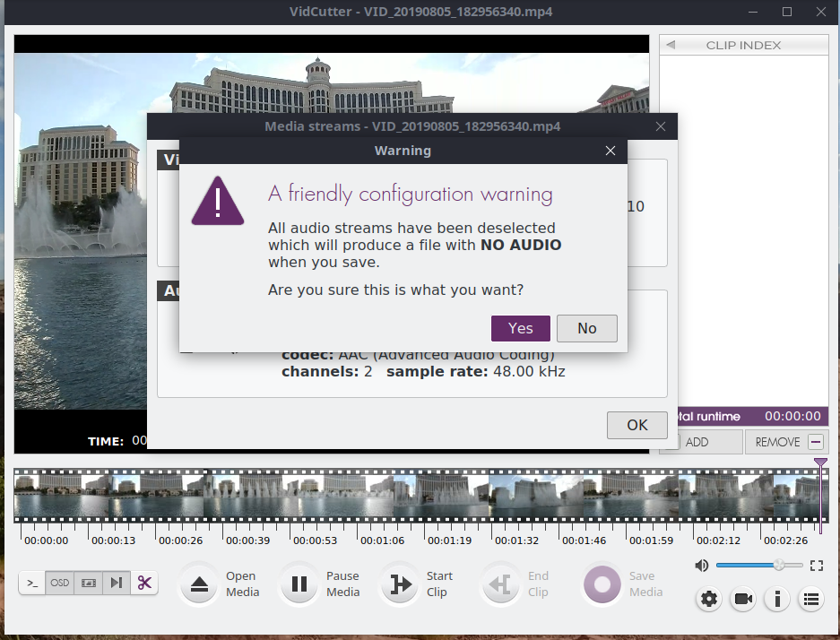Confirm no-audio warning with Yes
The image size is (840, 640).
point(520,328)
